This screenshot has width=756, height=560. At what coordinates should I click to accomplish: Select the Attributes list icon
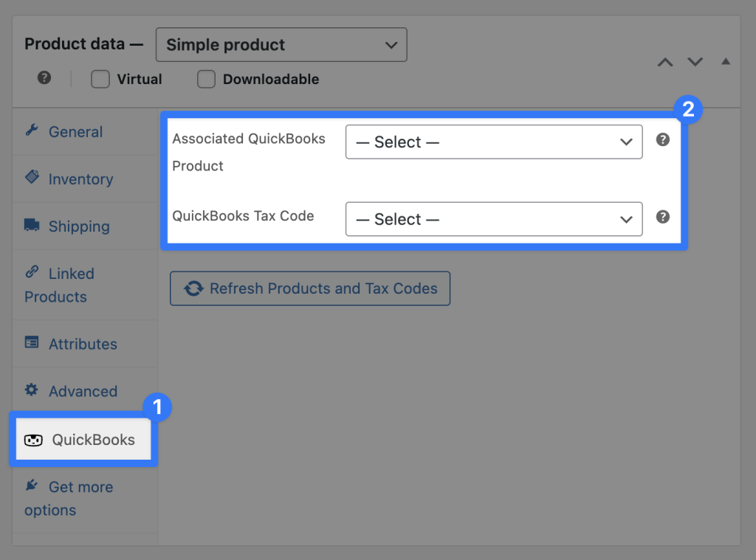(32, 342)
